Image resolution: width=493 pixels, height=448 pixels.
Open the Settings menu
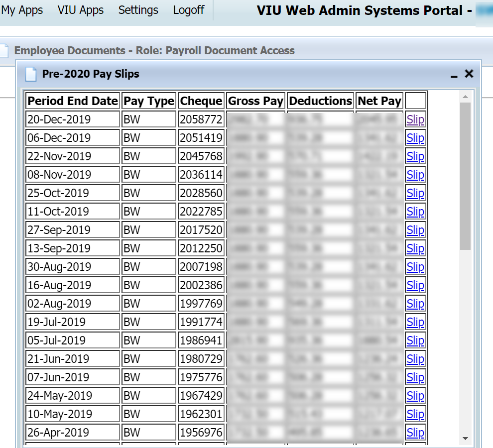pyautogui.click(x=138, y=10)
